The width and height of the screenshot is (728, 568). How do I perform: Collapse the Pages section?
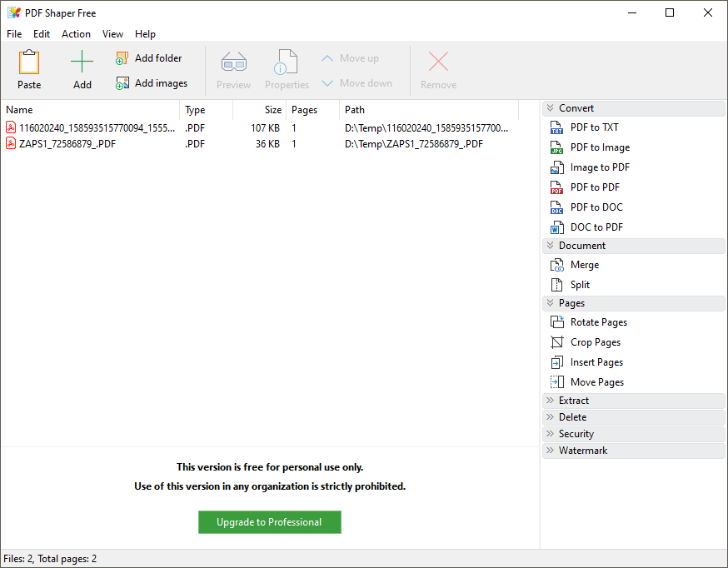point(551,302)
